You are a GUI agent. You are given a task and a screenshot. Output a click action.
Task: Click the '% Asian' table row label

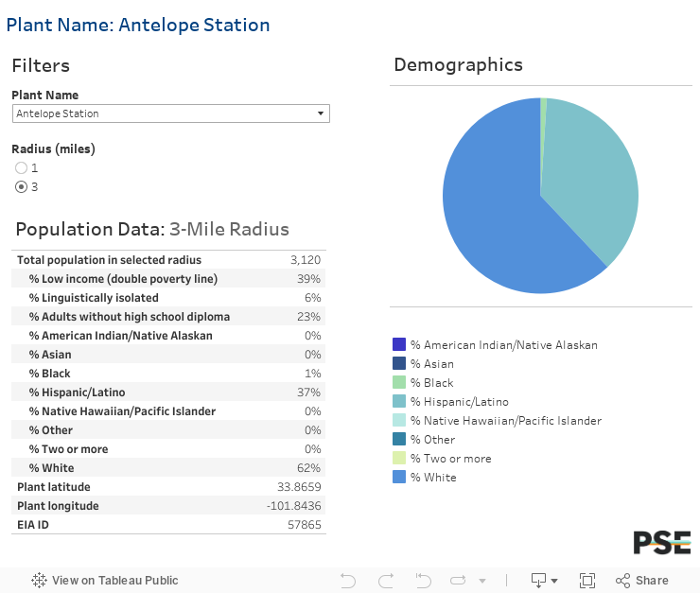click(x=50, y=355)
